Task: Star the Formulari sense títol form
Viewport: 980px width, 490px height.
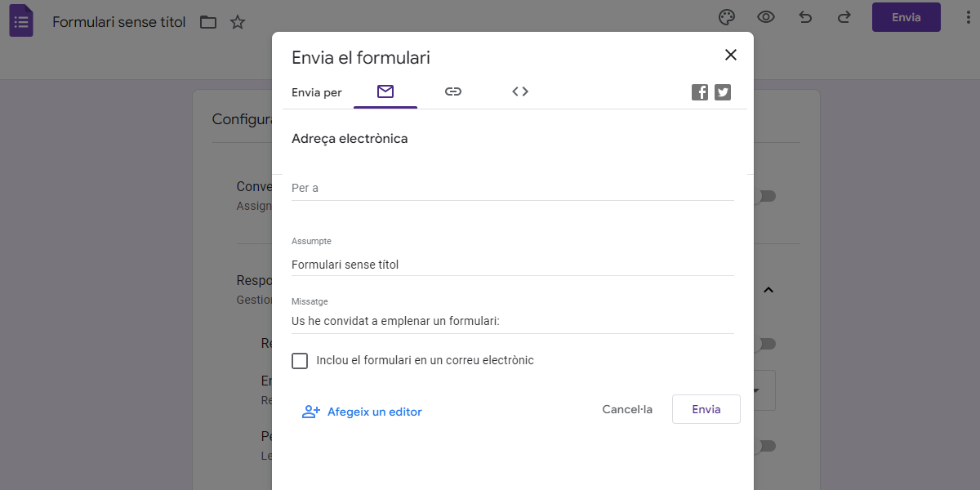Action: click(x=238, y=22)
